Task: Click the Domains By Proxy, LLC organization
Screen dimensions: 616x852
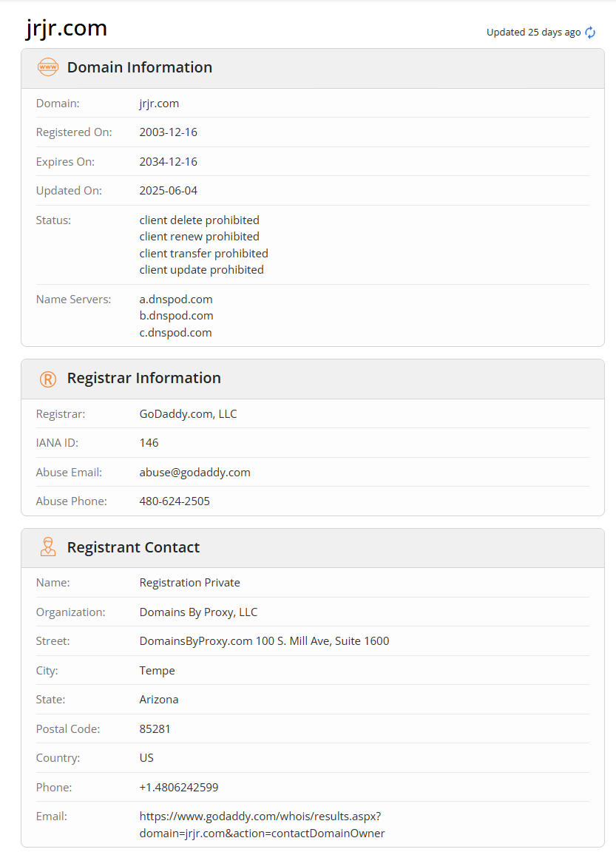Action: coord(198,612)
